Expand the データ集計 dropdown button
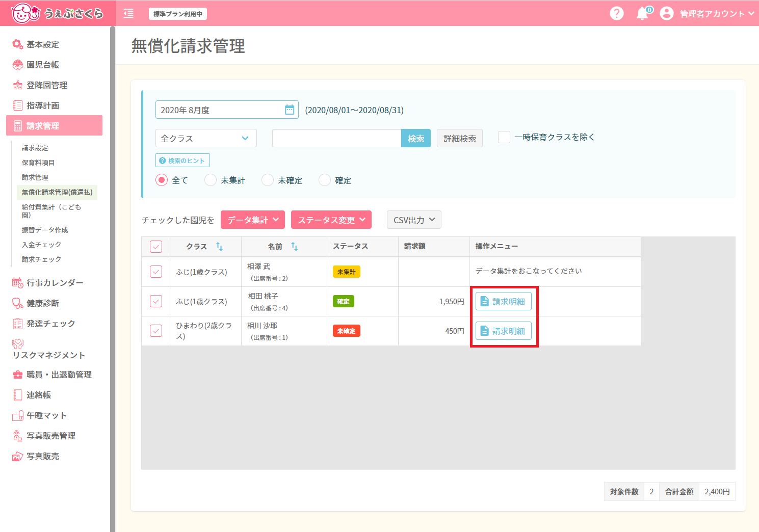This screenshot has height=532, width=759. point(253,220)
